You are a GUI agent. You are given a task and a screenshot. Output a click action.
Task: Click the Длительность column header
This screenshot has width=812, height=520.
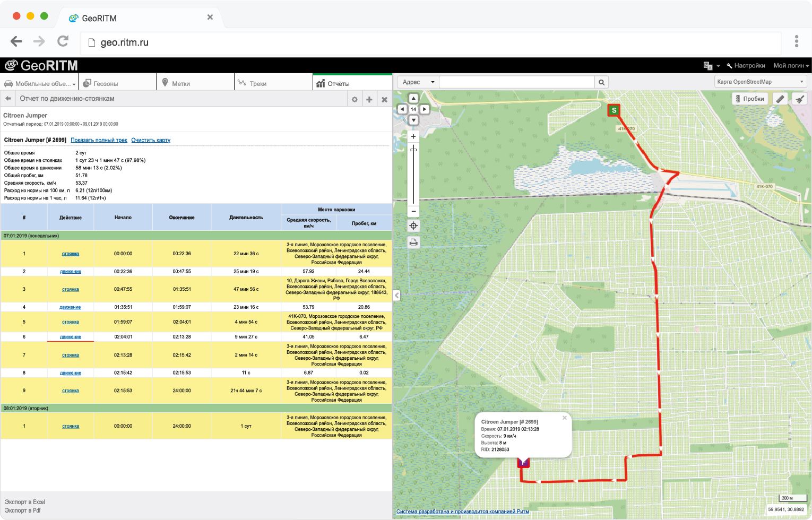click(246, 218)
